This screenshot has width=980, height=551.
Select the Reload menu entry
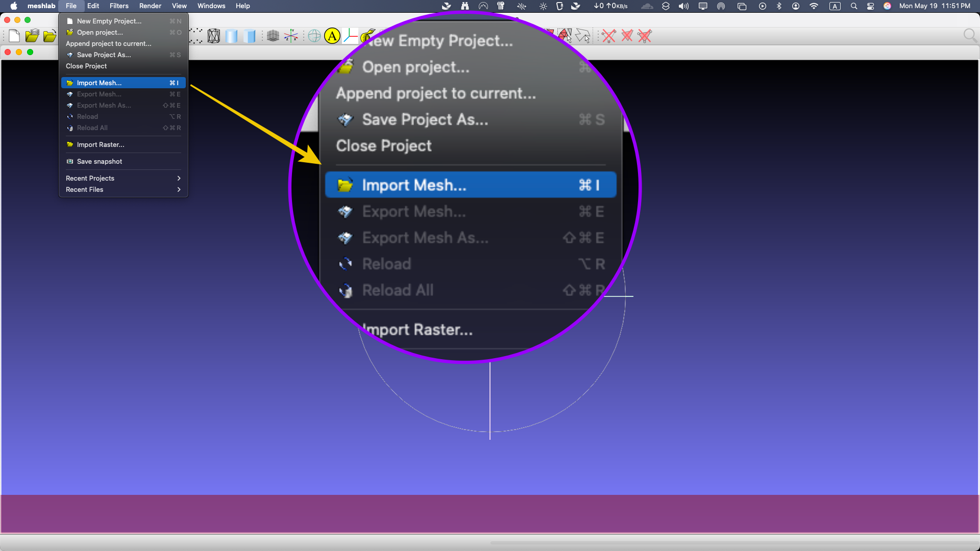coord(123,116)
